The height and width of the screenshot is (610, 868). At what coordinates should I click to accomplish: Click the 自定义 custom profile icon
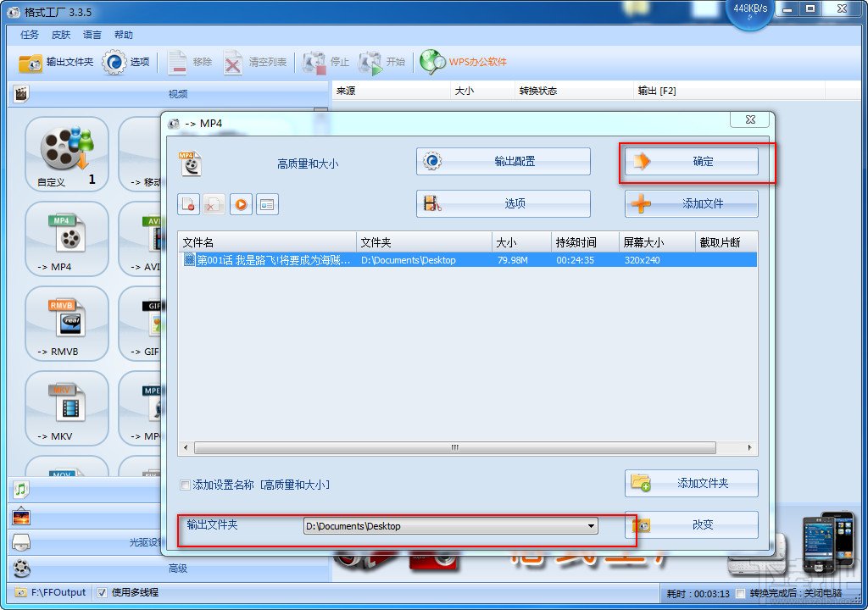66,152
